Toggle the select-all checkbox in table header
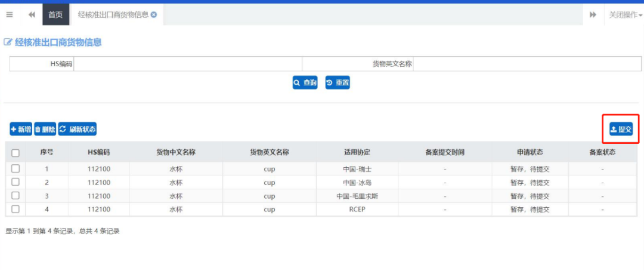The image size is (644, 271). click(x=16, y=153)
